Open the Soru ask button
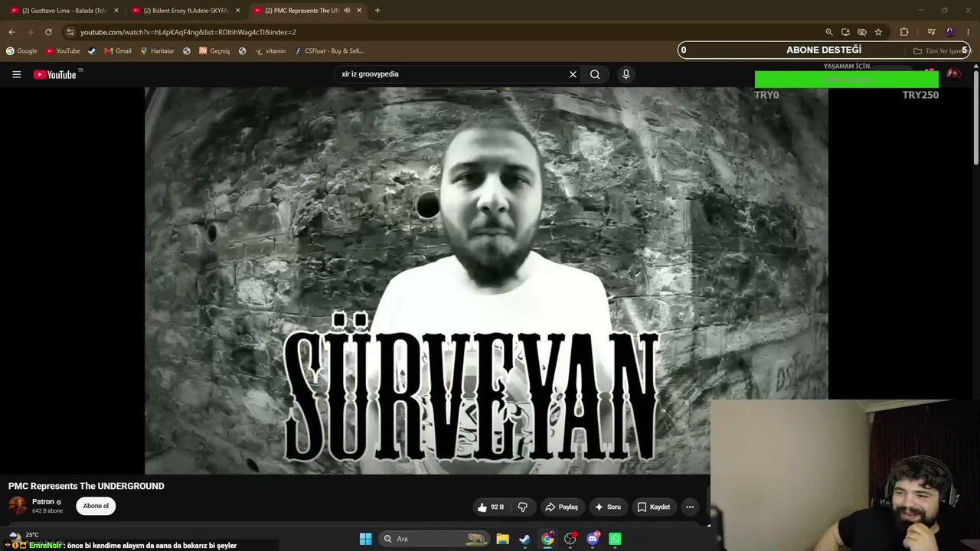The width and height of the screenshot is (980, 551). (x=607, y=507)
